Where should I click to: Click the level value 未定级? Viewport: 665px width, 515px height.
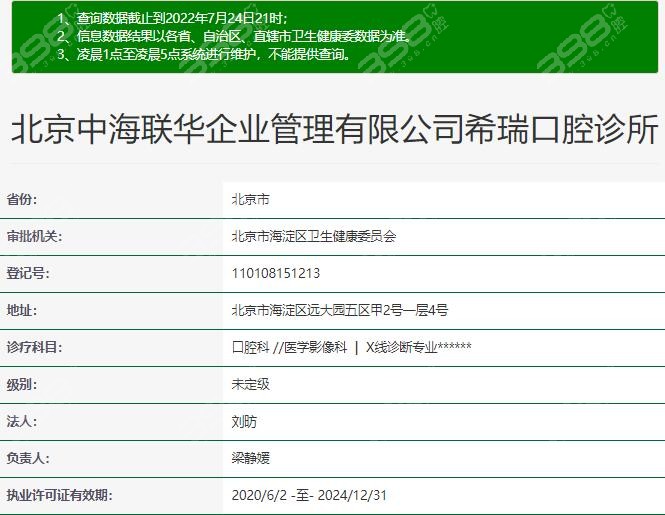click(x=250, y=384)
